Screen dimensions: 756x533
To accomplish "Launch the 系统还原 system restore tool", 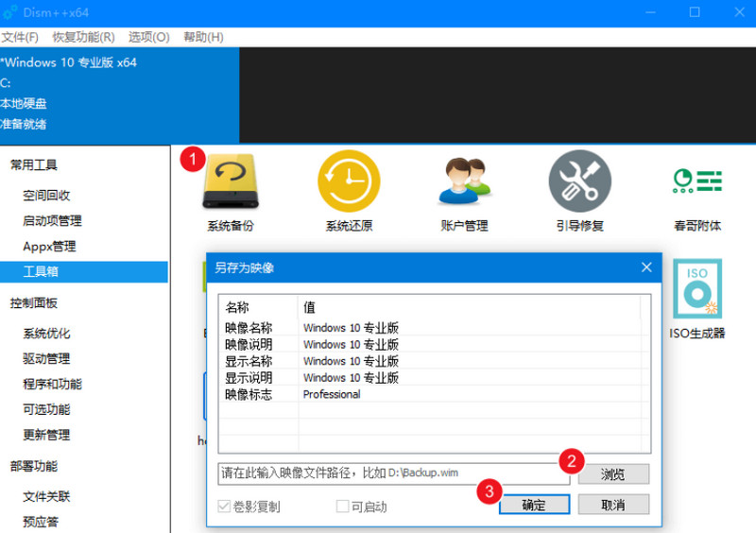I will pyautogui.click(x=349, y=192).
